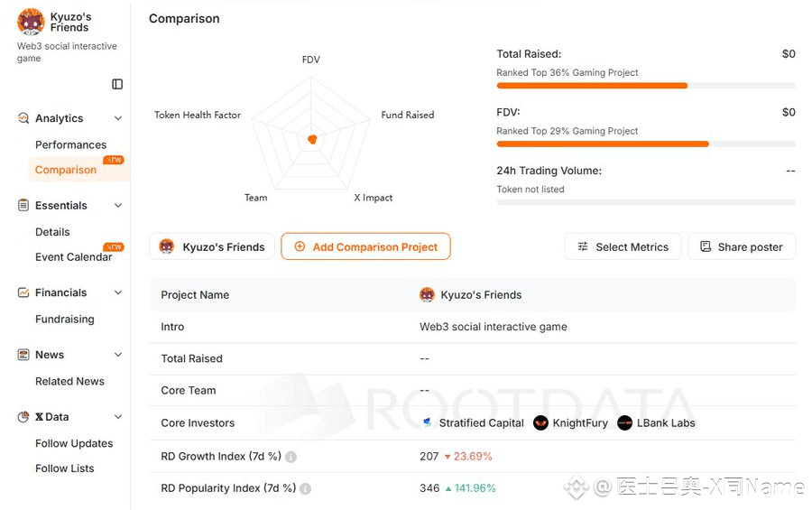Click Add Comparison Project button
Viewport: 812px width, 510px height.
click(x=365, y=246)
